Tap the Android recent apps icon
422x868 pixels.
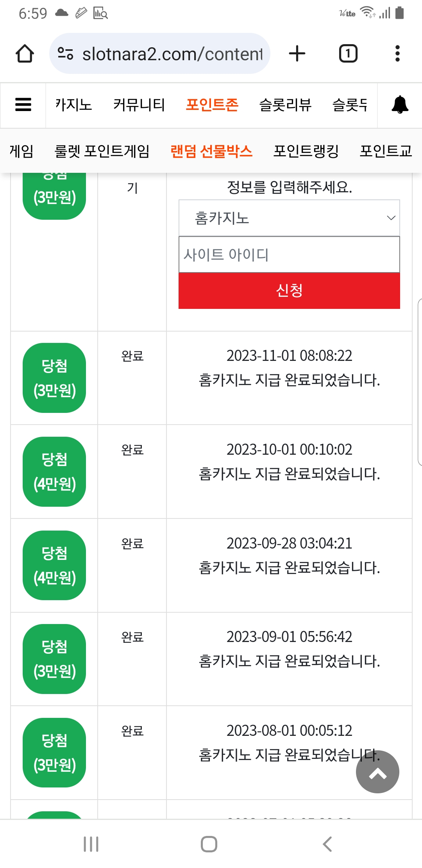pos(91,844)
